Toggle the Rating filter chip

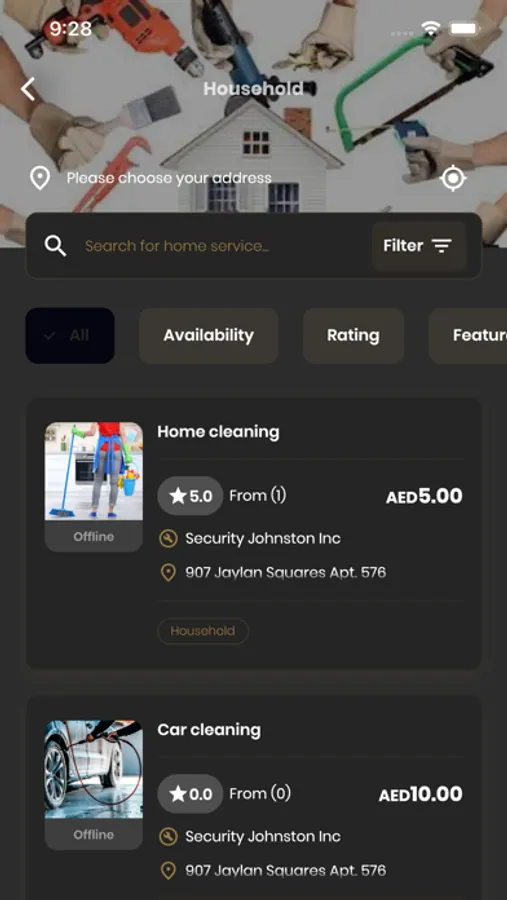point(353,335)
